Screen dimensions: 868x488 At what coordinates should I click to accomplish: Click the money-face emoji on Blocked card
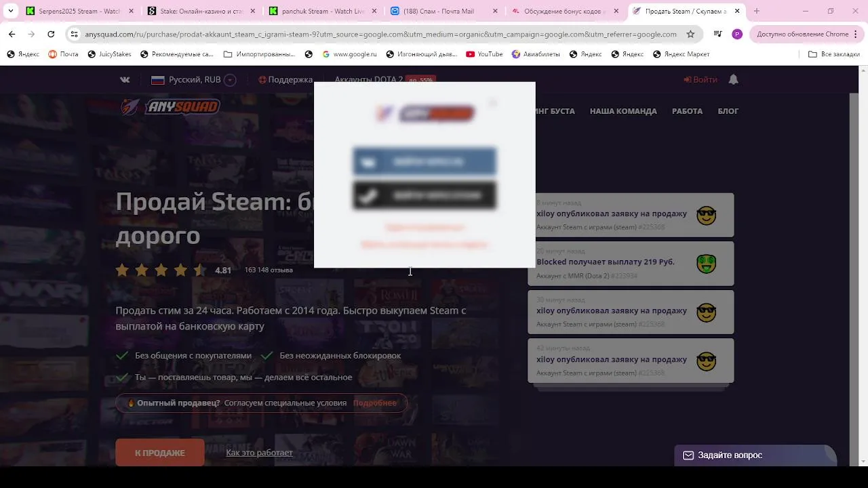pyautogui.click(x=707, y=264)
